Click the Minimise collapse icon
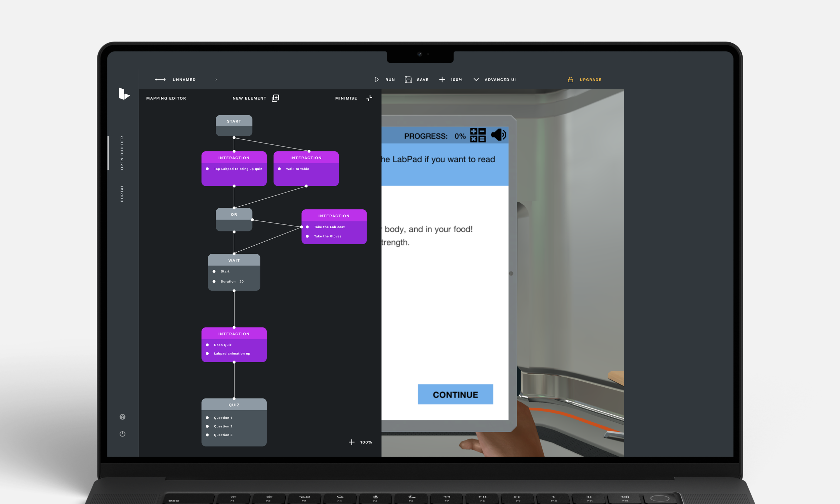Image resolution: width=840 pixels, height=504 pixels. [369, 98]
